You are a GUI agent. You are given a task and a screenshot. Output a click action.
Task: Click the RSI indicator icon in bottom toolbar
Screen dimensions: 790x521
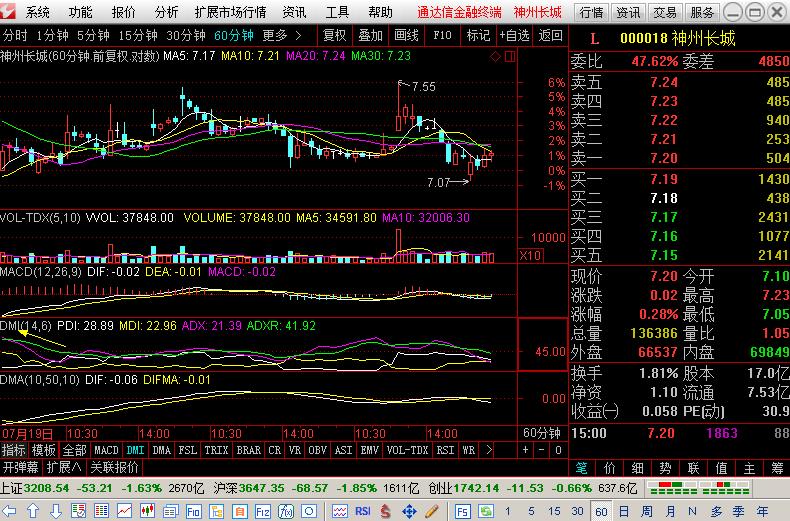pos(363,510)
